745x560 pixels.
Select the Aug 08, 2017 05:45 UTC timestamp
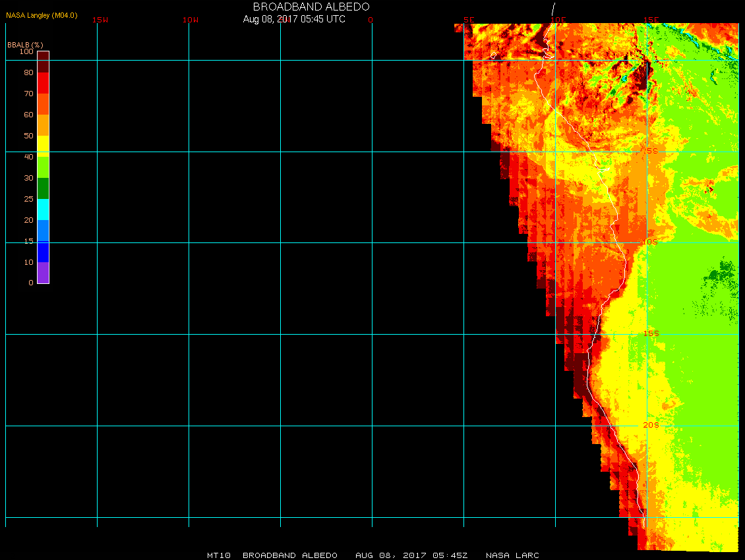tap(294, 19)
